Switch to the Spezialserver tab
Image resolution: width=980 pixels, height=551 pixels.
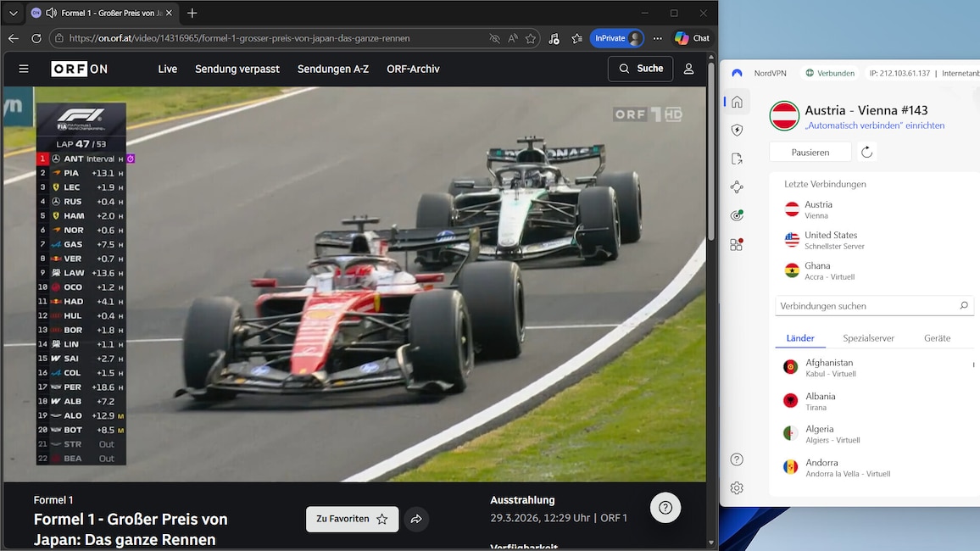(x=868, y=338)
